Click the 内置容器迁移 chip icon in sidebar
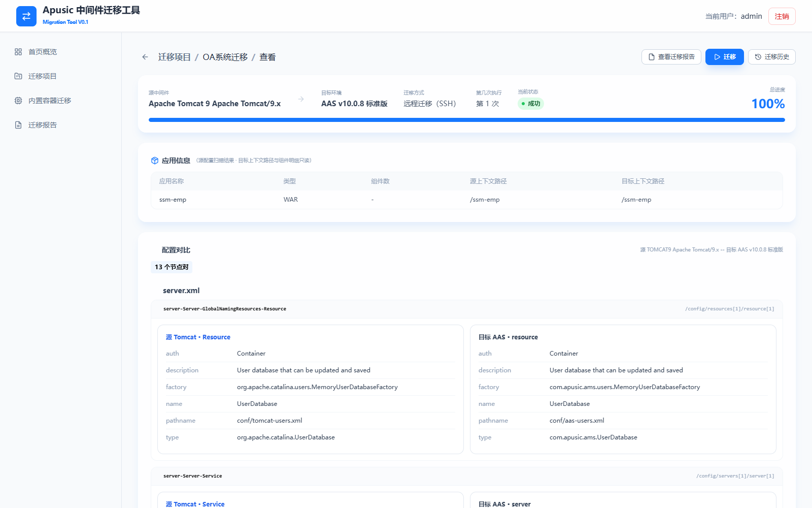This screenshot has width=812, height=508. coord(18,101)
